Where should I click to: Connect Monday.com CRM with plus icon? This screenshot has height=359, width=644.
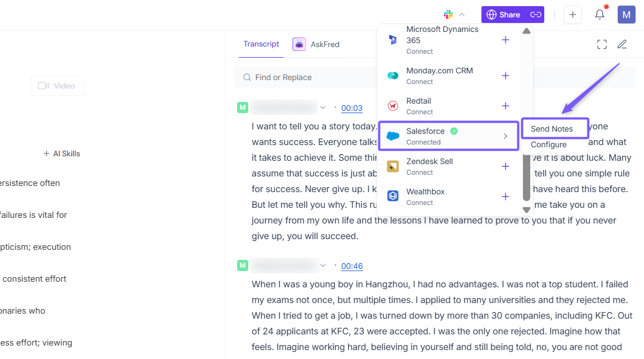pos(506,76)
